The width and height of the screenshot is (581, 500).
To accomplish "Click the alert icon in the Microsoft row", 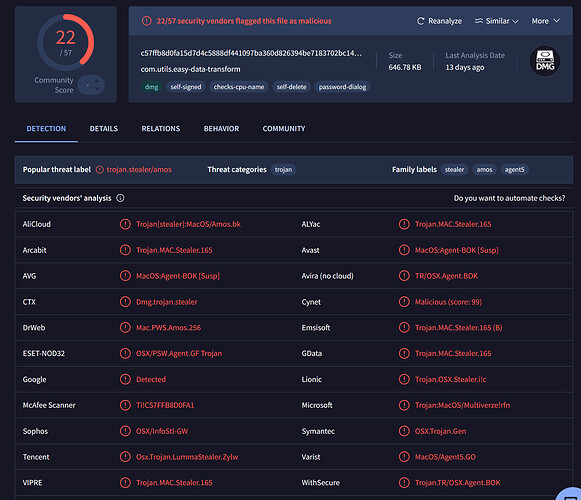I will (x=404, y=405).
